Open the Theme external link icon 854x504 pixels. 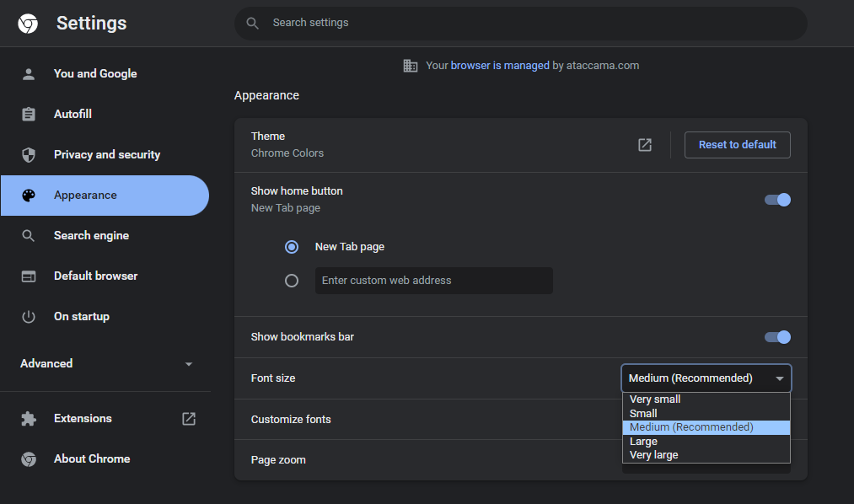pos(644,145)
